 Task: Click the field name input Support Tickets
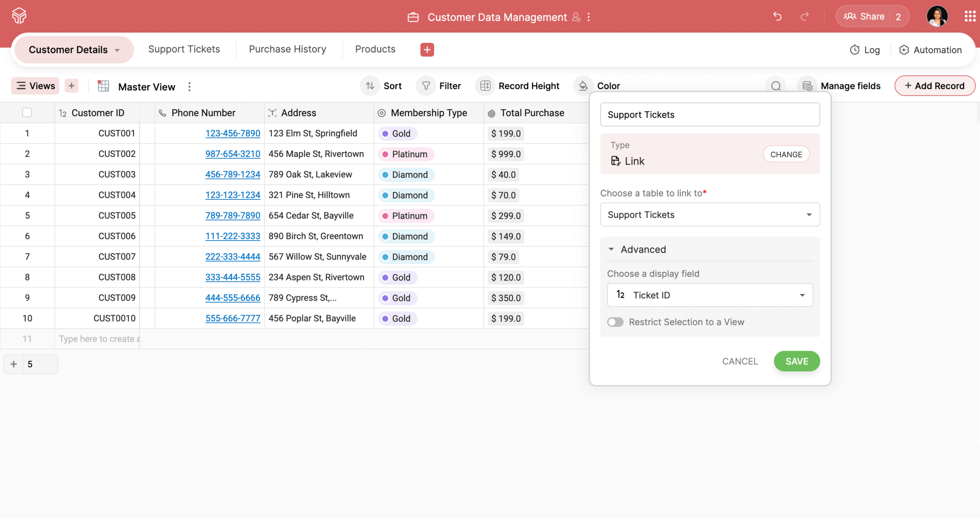(710, 114)
